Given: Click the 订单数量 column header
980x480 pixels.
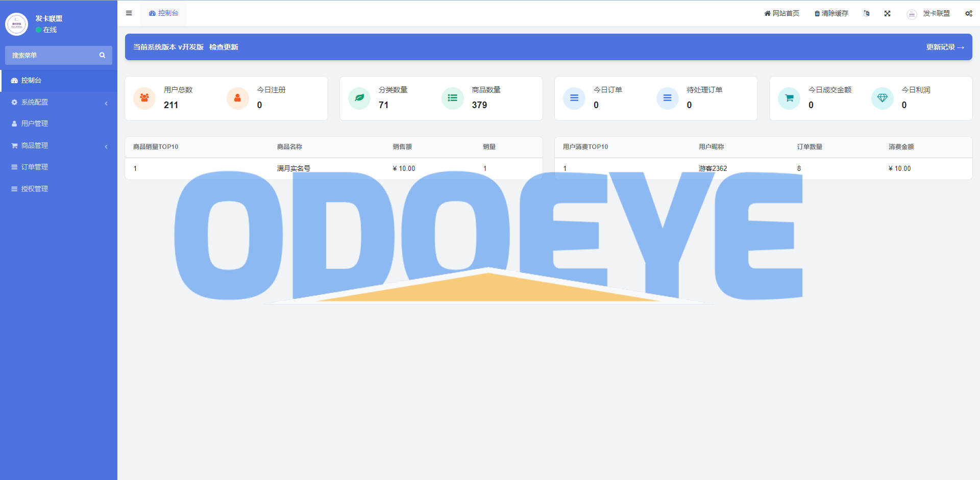Looking at the screenshot, I should [810, 147].
